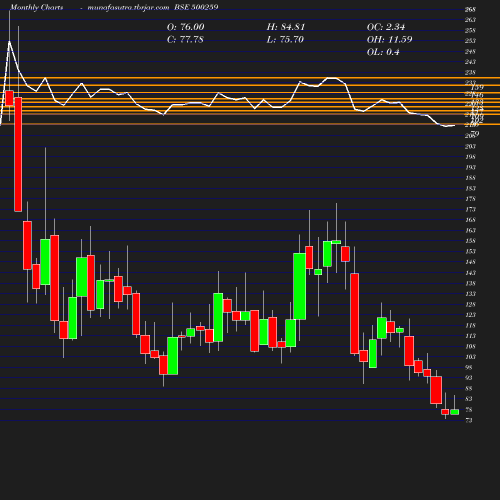Click the 268 price axis label
This screenshot has height=500, width=500.
point(470,9)
